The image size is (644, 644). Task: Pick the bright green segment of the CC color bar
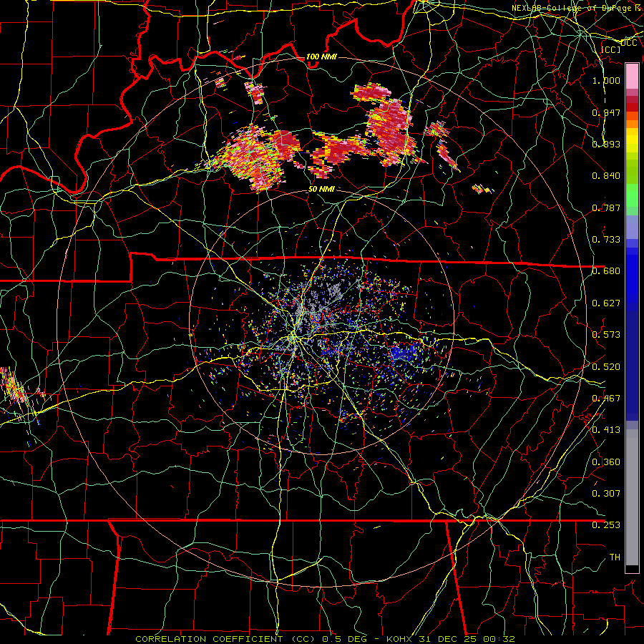632,195
